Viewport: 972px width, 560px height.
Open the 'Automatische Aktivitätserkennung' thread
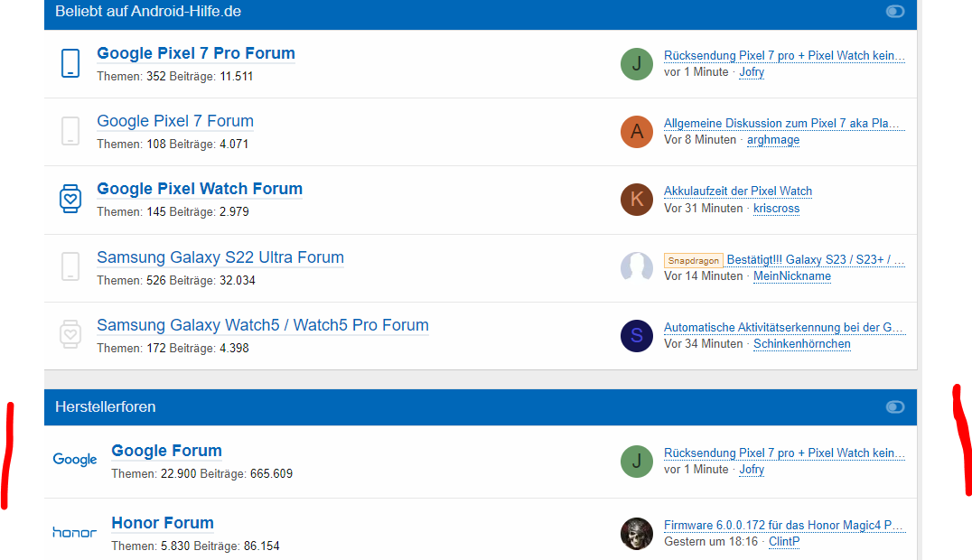coord(784,327)
